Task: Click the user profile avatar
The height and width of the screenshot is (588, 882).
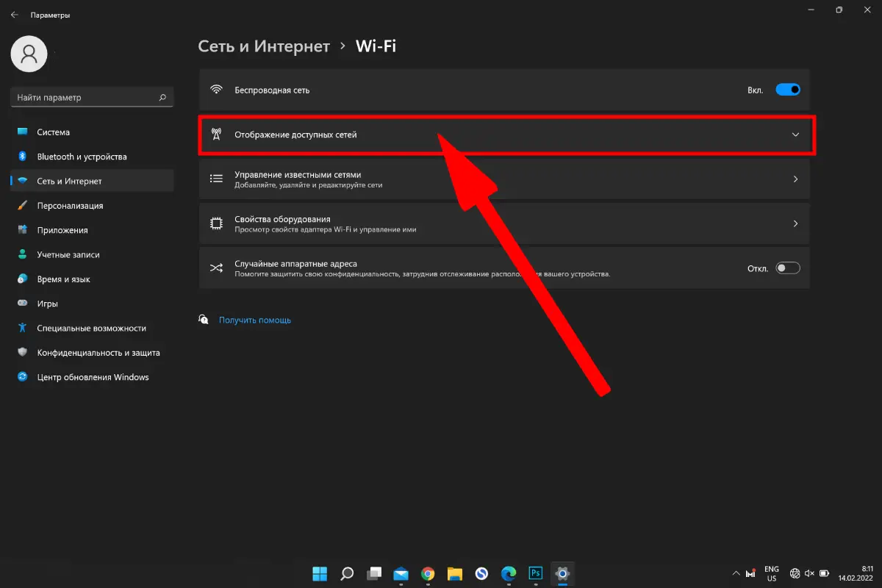Action: [29, 54]
